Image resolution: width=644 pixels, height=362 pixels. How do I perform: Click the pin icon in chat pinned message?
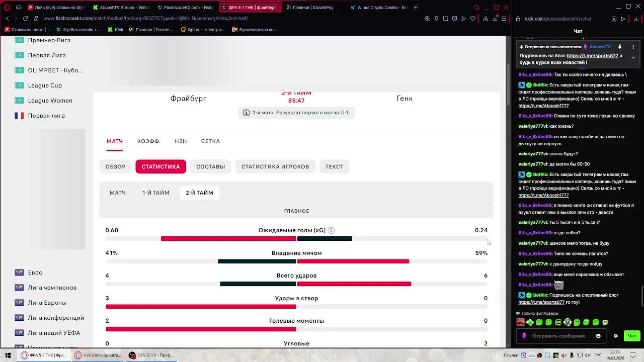[x=620, y=47]
